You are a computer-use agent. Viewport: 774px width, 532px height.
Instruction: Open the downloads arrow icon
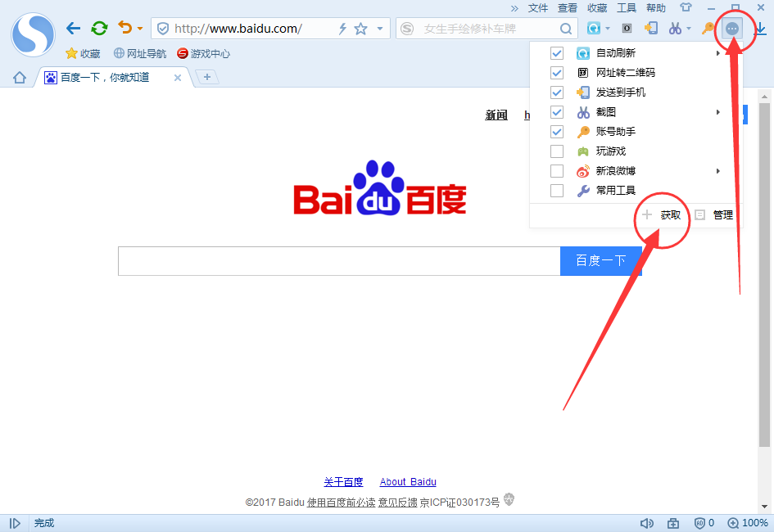click(x=761, y=29)
